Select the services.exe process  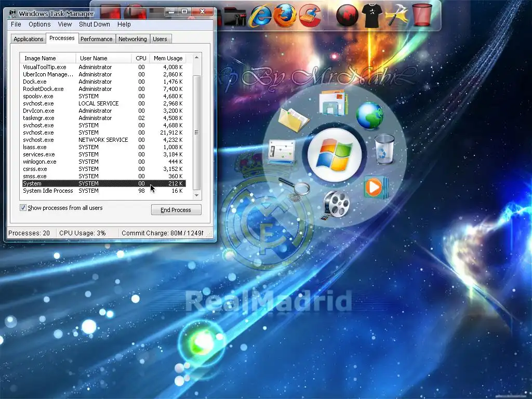pyautogui.click(x=103, y=154)
